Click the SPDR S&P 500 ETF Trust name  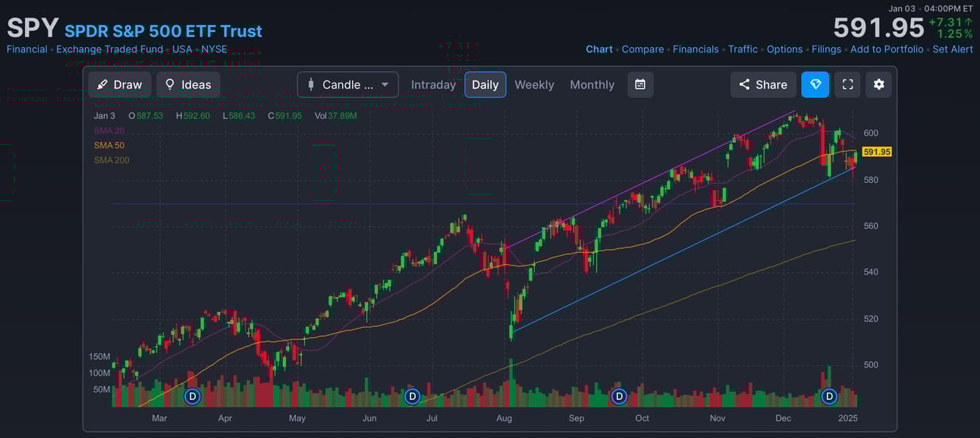163,31
